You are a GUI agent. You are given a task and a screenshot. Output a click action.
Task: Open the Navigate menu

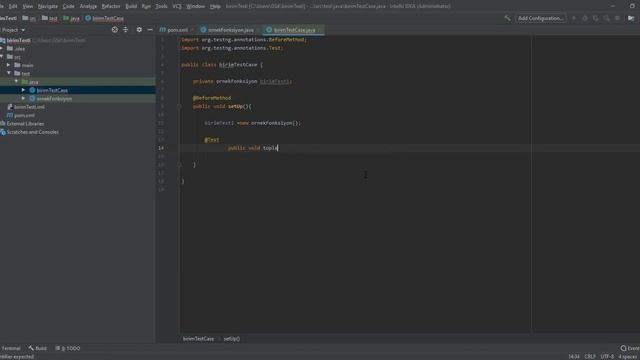tap(48, 6)
